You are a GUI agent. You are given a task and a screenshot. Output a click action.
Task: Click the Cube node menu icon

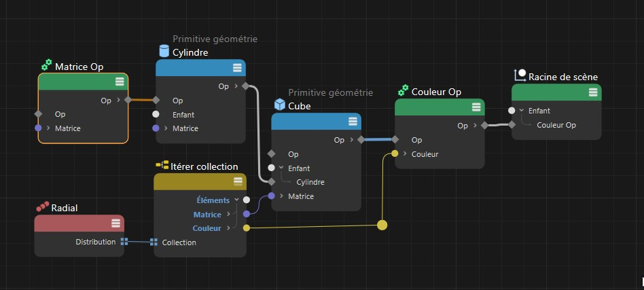[353, 122]
